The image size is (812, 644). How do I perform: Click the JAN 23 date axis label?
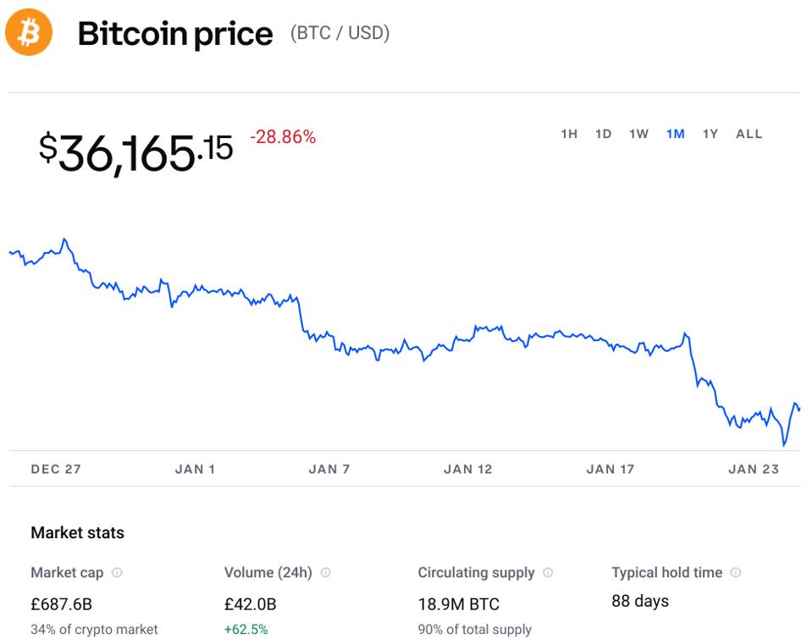click(x=754, y=469)
